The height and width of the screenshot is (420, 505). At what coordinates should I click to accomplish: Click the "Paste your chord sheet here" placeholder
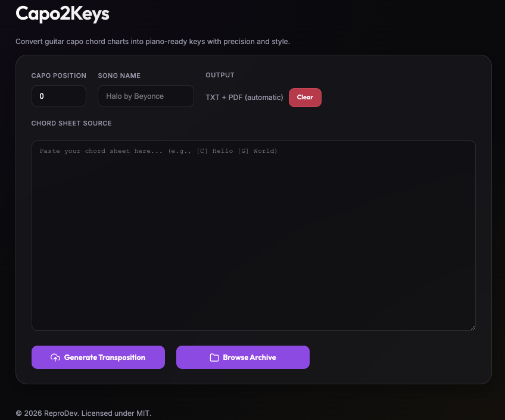point(158,151)
